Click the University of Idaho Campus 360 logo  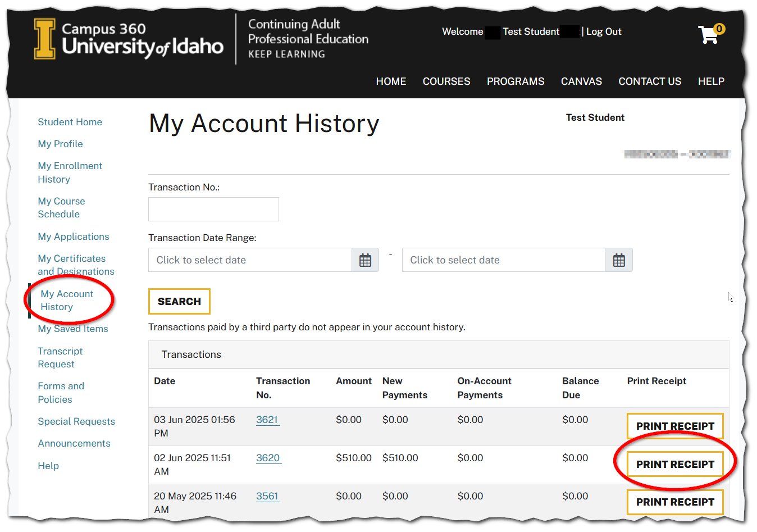pos(129,38)
